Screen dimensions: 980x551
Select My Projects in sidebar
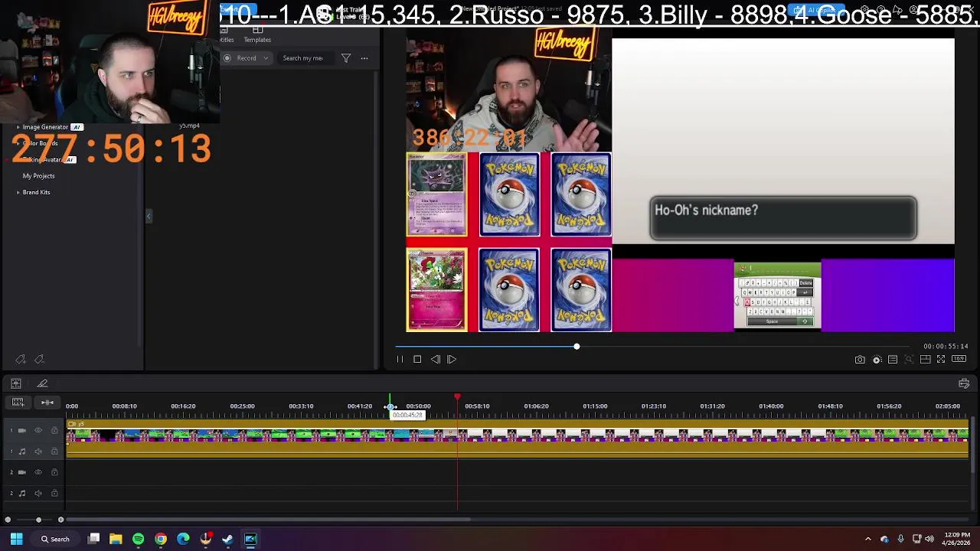click(x=38, y=176)
